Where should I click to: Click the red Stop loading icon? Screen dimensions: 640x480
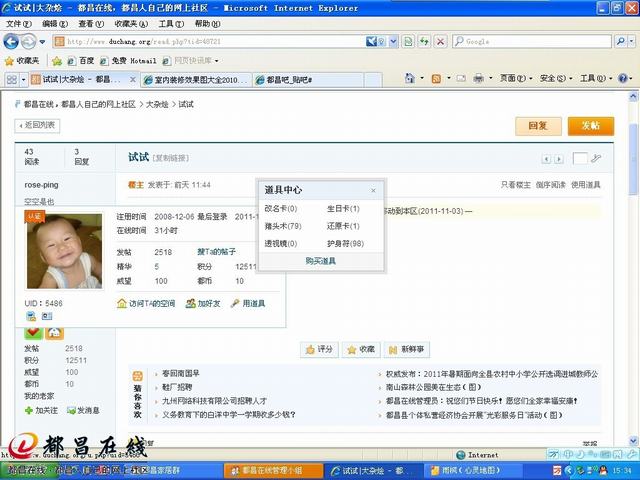click(440, 41)
